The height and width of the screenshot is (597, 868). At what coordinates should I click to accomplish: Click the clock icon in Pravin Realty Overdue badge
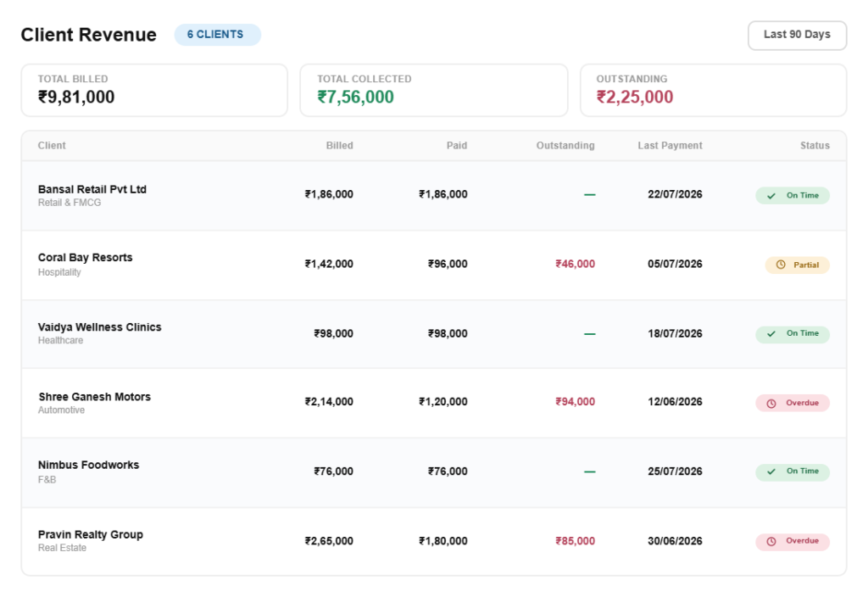pyautogui.click(x=771, y=541)
